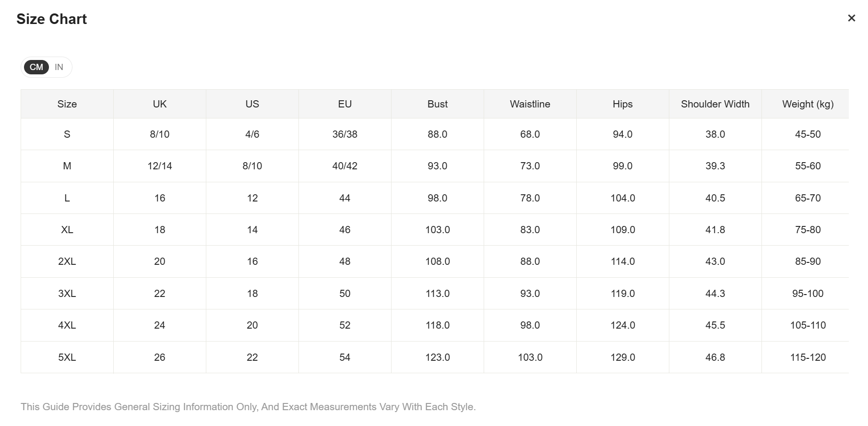Select the 5XL size row label
The width and height of the screenshot is (868, 426).
tap(67, 357)
